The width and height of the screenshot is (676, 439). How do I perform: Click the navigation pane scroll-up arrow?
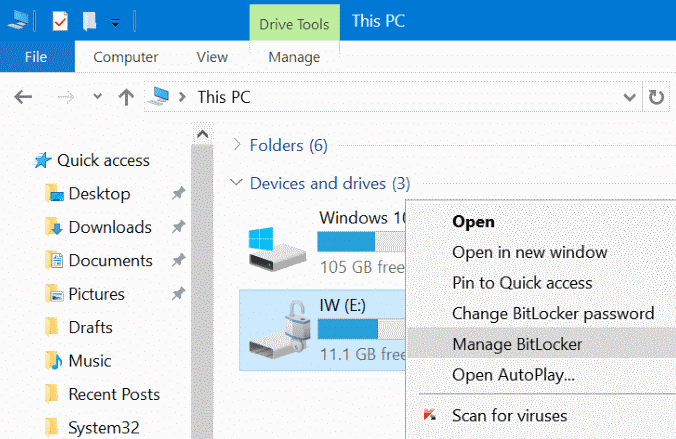pyautogui.click(x=202, y=135)
